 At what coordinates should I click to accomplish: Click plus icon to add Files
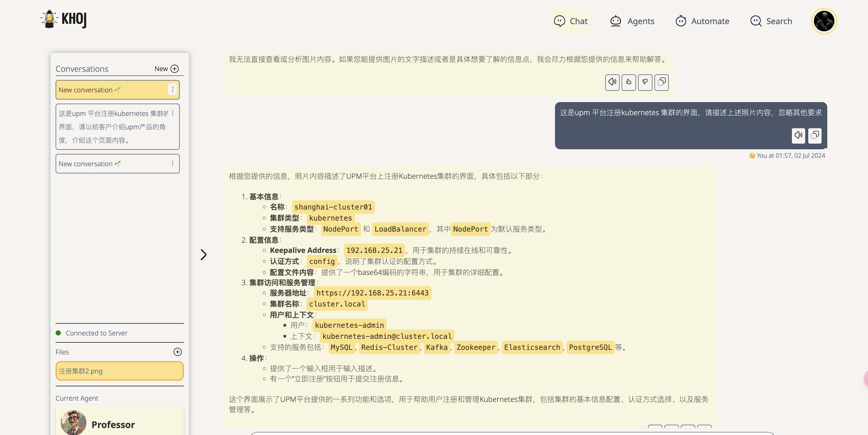tap(178, 352)
